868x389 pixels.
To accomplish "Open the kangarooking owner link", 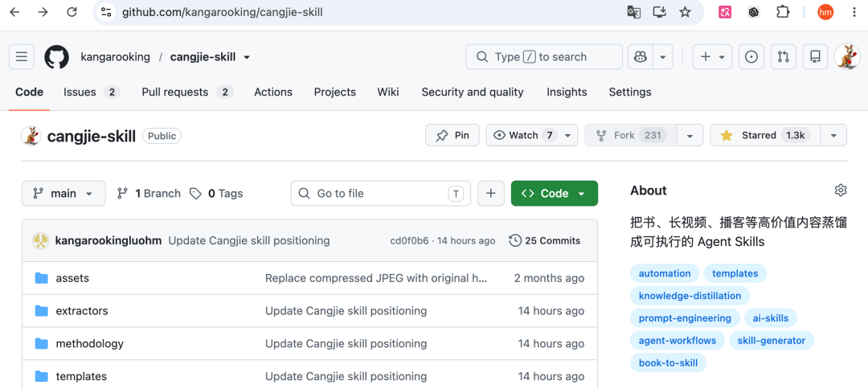I will [115, 57].
